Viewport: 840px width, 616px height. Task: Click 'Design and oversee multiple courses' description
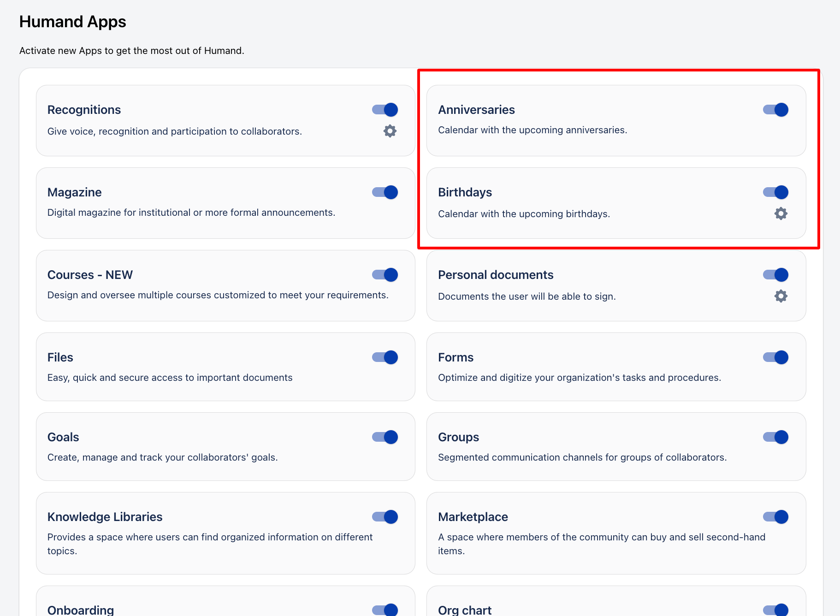218,295
